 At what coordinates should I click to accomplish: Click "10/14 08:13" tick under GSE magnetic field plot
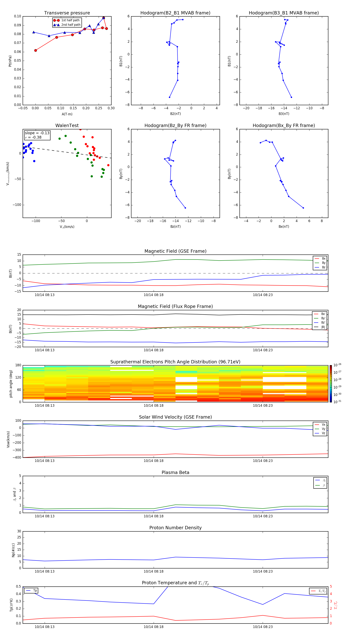(44, 295)
